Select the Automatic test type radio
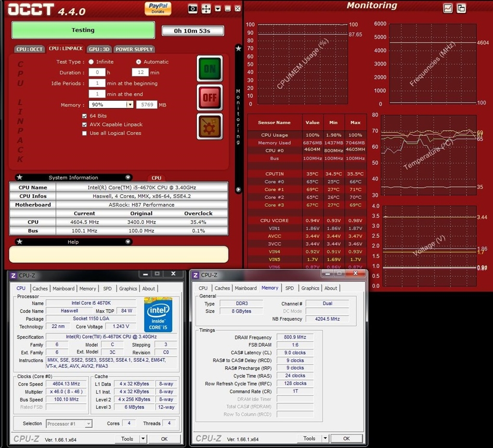Viewport: 493px width, 448px height. click(138, 62)
